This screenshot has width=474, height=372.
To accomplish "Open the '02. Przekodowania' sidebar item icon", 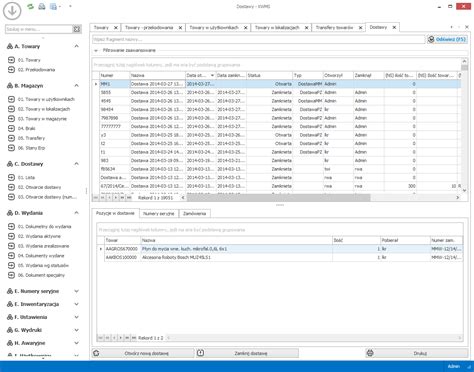I will (11, 70).
